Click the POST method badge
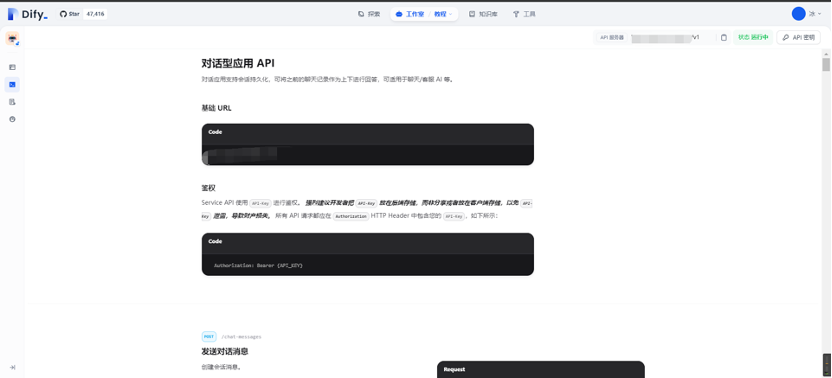Viewport: 832px width, 378px height. [209, 337]
